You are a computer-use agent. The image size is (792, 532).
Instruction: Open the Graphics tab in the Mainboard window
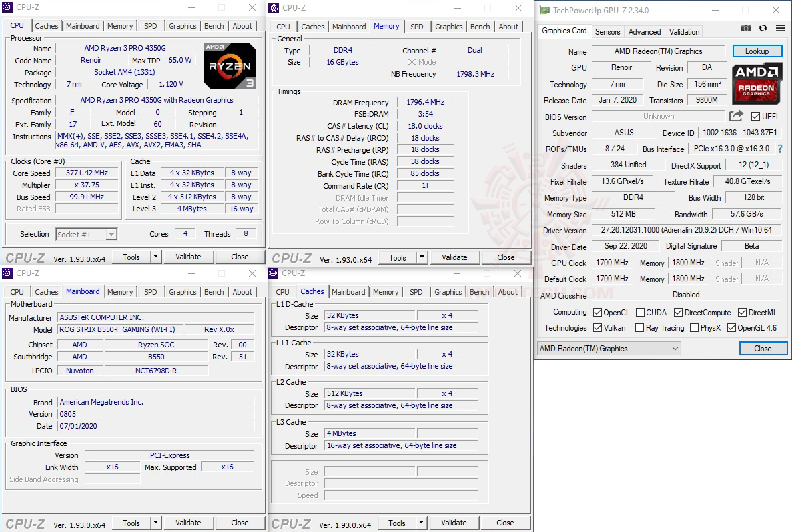point(182,292)
